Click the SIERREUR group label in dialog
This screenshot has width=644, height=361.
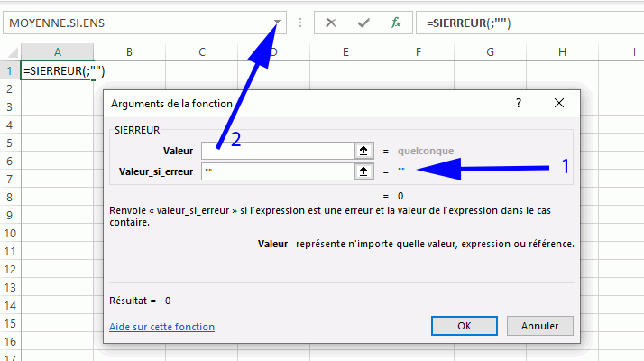pos(137,130)
